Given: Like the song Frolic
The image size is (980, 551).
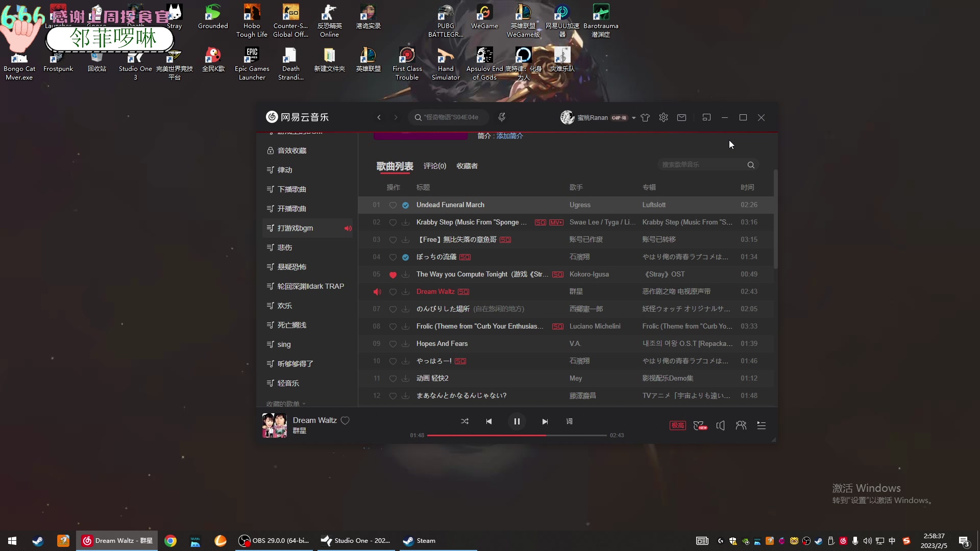Looking at the screenshot, I should click(393, 327).
